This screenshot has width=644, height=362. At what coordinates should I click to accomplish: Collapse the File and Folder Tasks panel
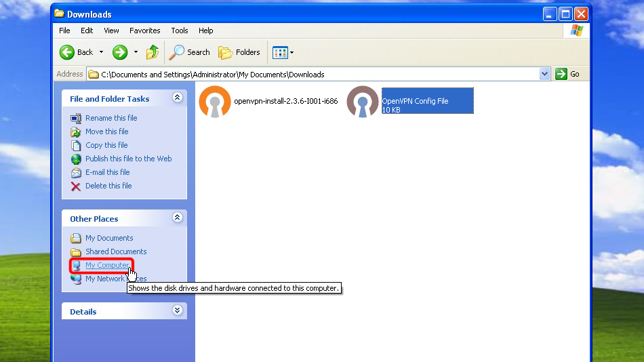click(x=178, y=98)
